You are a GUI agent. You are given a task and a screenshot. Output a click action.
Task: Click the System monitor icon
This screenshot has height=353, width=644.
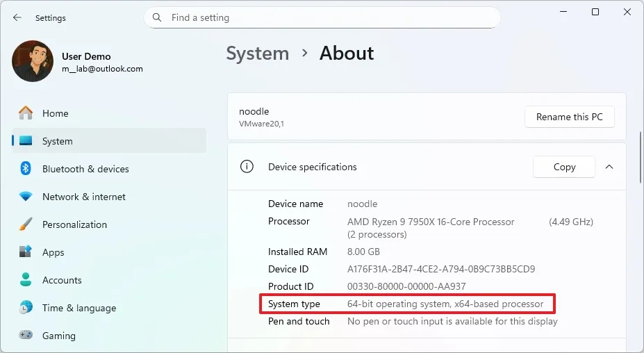coord(26,141)
